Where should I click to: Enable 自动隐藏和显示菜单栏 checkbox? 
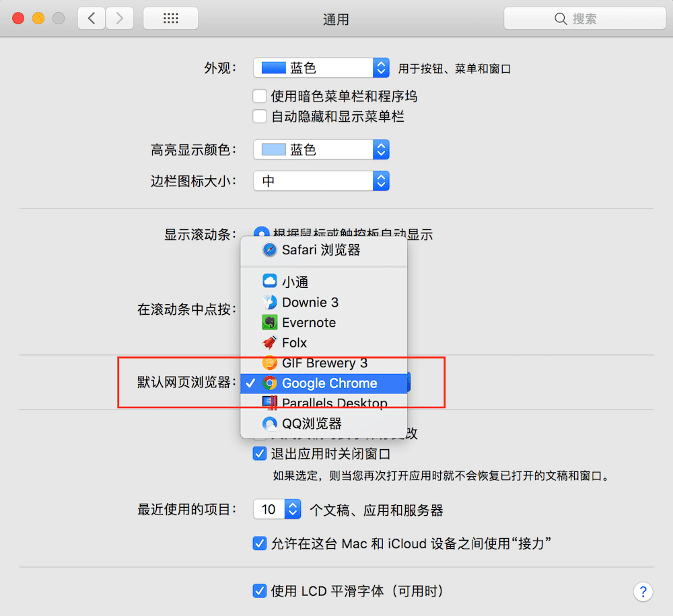point(260,116)
